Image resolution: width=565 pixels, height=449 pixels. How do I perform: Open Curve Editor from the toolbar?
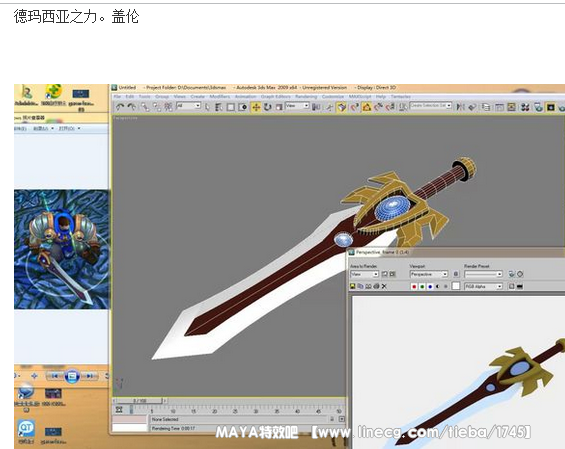click(499, 107)
